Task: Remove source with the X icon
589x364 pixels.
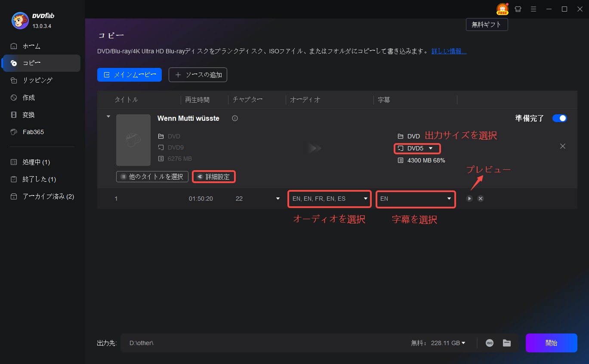Action: point(562,146)
